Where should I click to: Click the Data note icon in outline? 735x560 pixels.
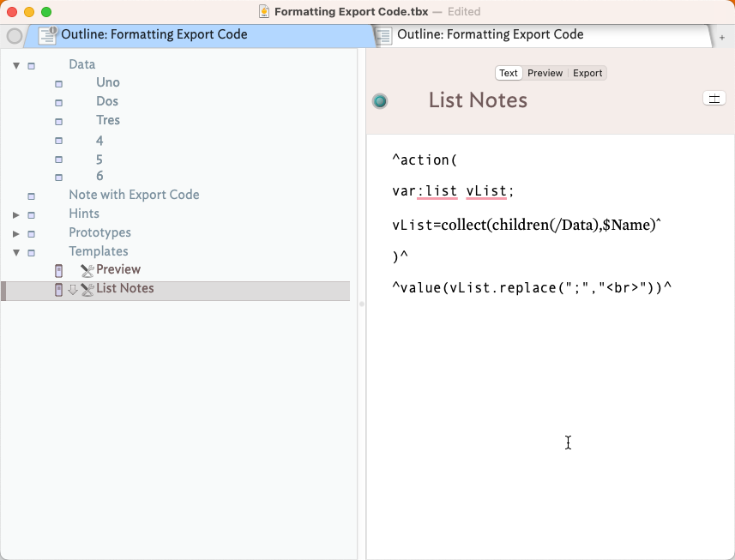point(32,65)
